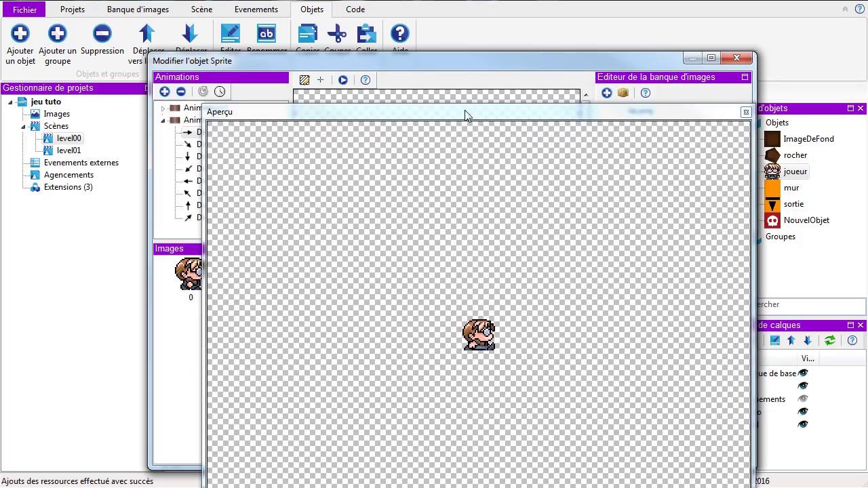
Task: Click the up-arrow Déplacer vers le haut icon
Action: tap(146, 33)
